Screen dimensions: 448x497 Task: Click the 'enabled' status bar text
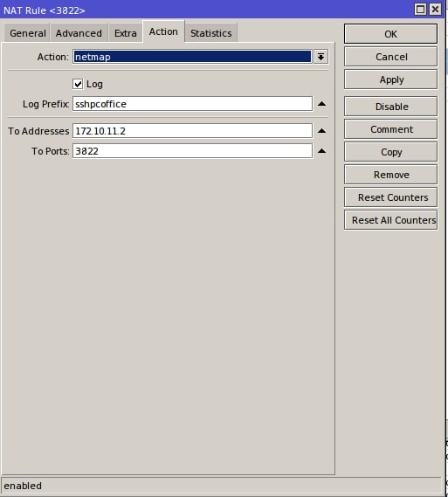click(23, 486)
